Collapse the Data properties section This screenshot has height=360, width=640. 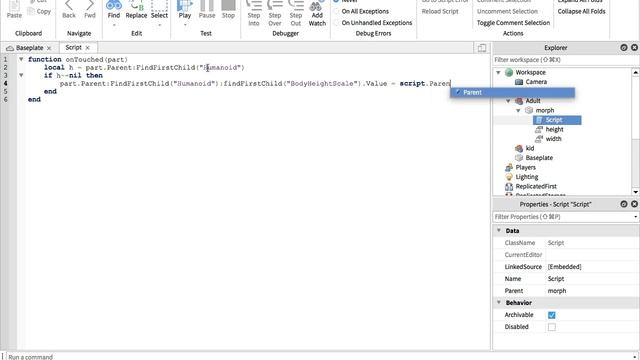tap(498, 231)
